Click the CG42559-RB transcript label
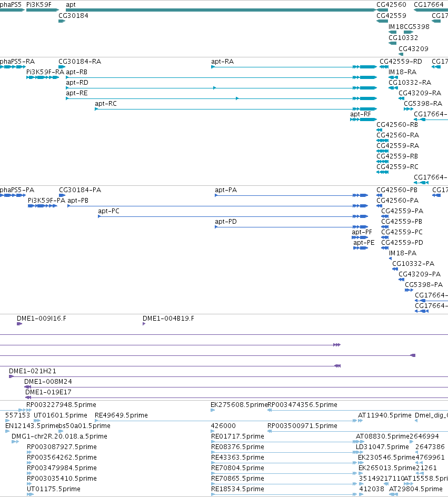 397,156
